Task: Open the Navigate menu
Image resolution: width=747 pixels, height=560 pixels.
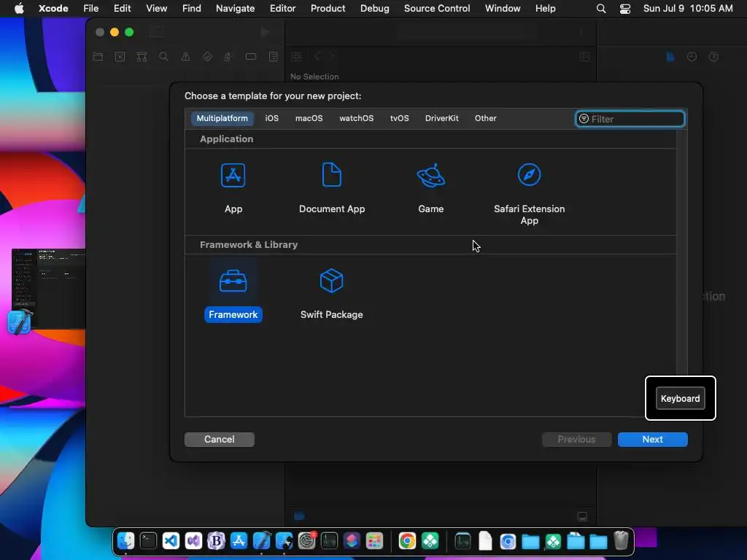Action: point(235,8)
